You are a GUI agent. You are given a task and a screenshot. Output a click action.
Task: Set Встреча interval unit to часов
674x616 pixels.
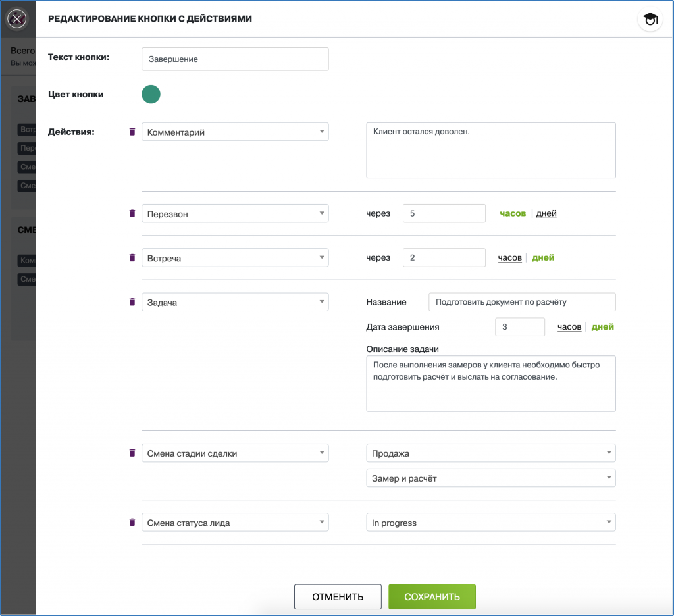[x=509, y=258]
